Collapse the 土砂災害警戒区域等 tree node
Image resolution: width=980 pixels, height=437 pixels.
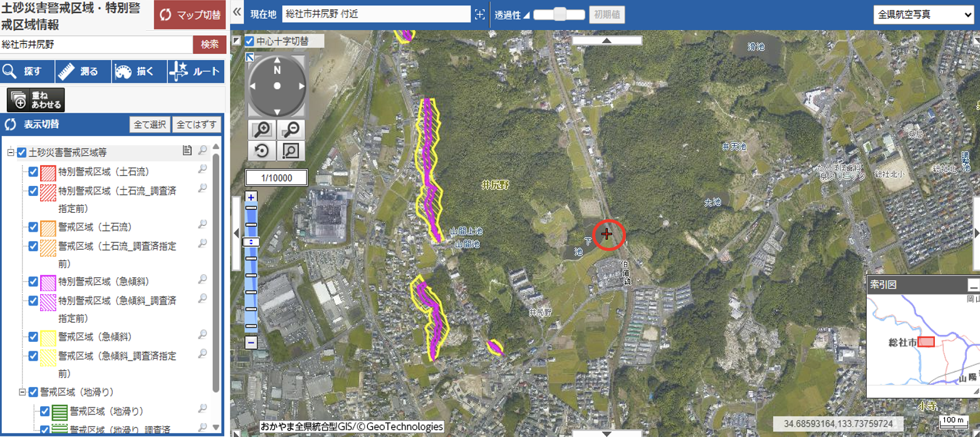[11, 152]
